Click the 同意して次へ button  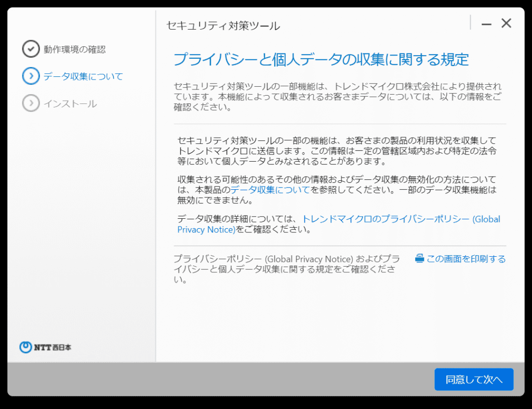tap(473, 379)
